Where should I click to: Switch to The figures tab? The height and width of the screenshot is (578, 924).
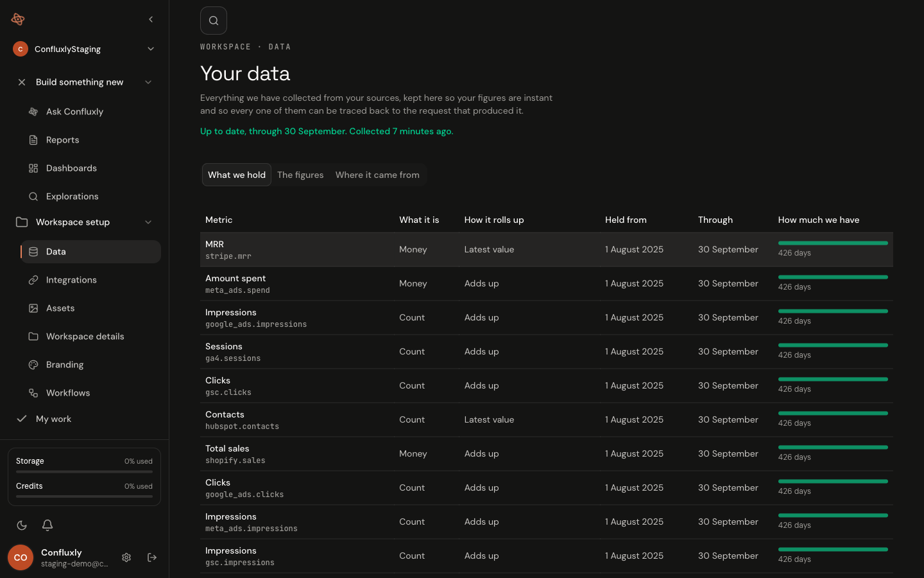[x=300, y=175]
